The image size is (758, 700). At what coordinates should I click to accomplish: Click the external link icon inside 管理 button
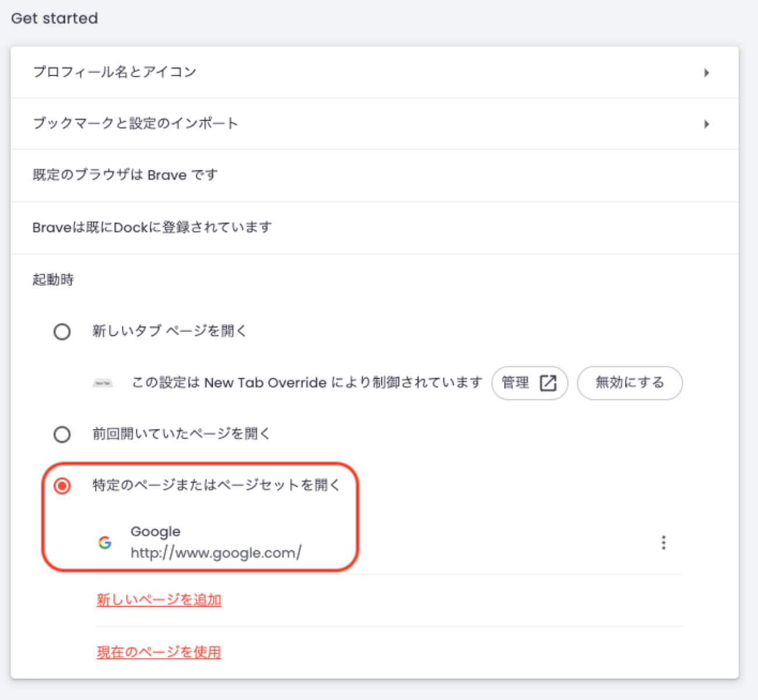[x=547, y=383]
